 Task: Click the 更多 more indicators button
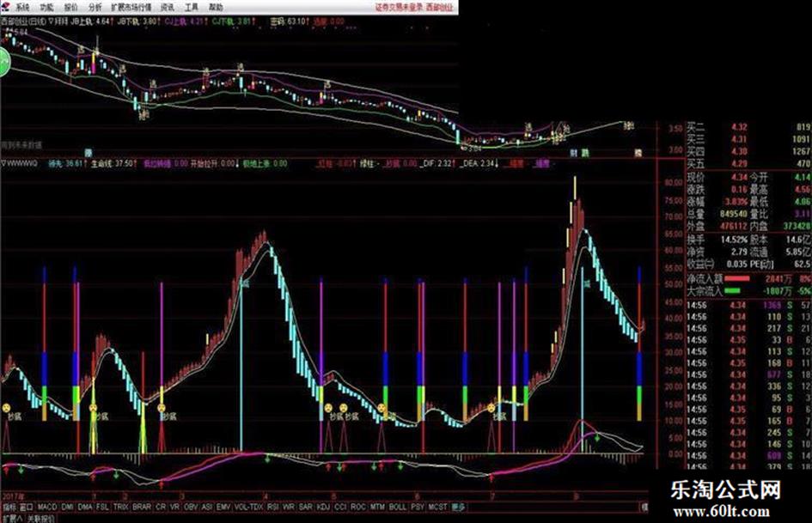coord(459,507)
